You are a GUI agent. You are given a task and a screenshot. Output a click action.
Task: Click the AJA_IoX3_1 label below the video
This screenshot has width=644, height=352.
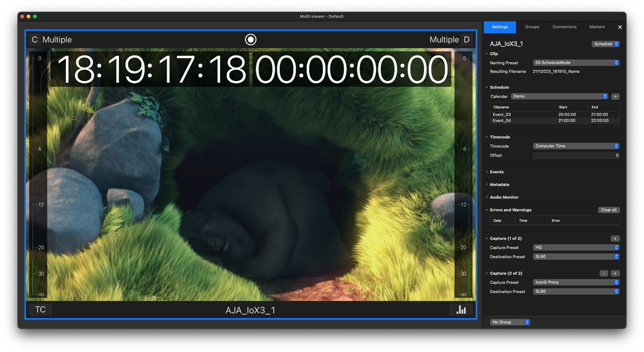[250, 310]
